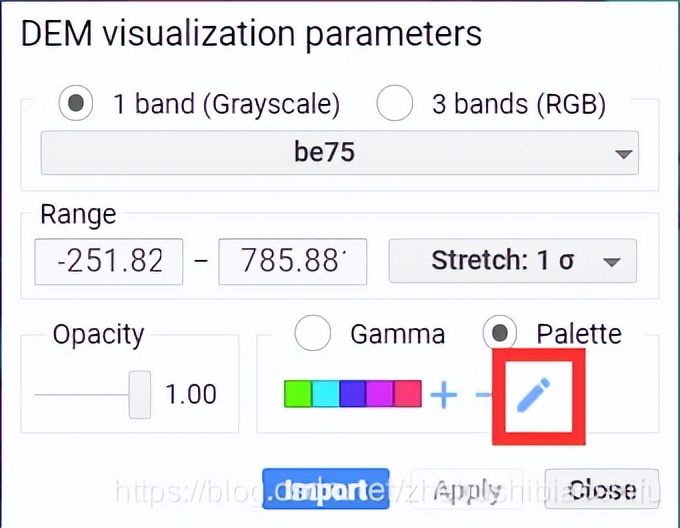Choose the Palette radio option
The image size is (680, 528).
tap(500, 334)
